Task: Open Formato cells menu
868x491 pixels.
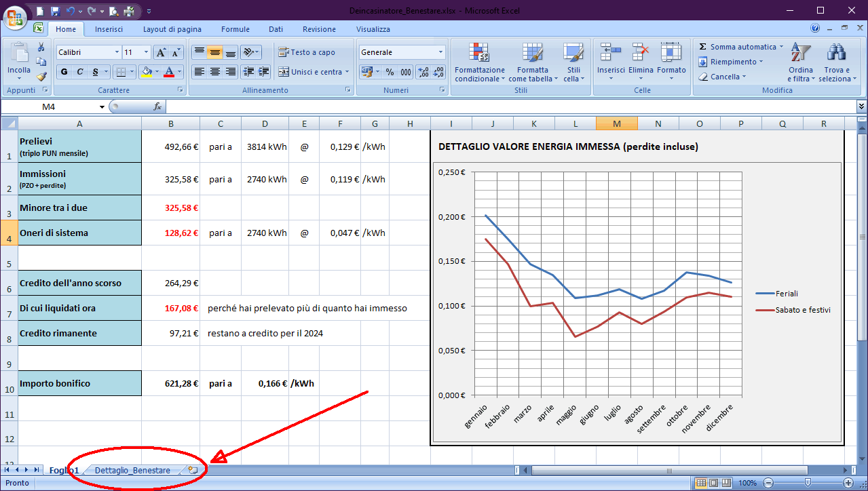Action: click(x=671, y=62)
